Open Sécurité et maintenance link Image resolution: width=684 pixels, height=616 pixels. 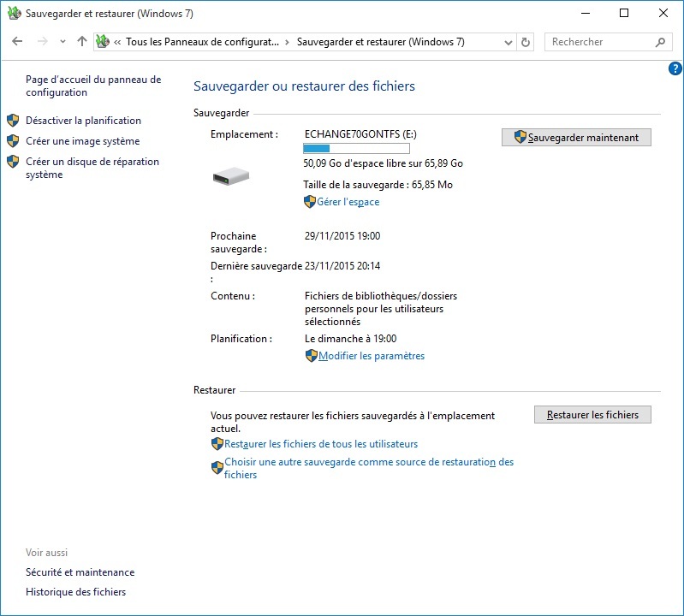[x=80, y=572]
